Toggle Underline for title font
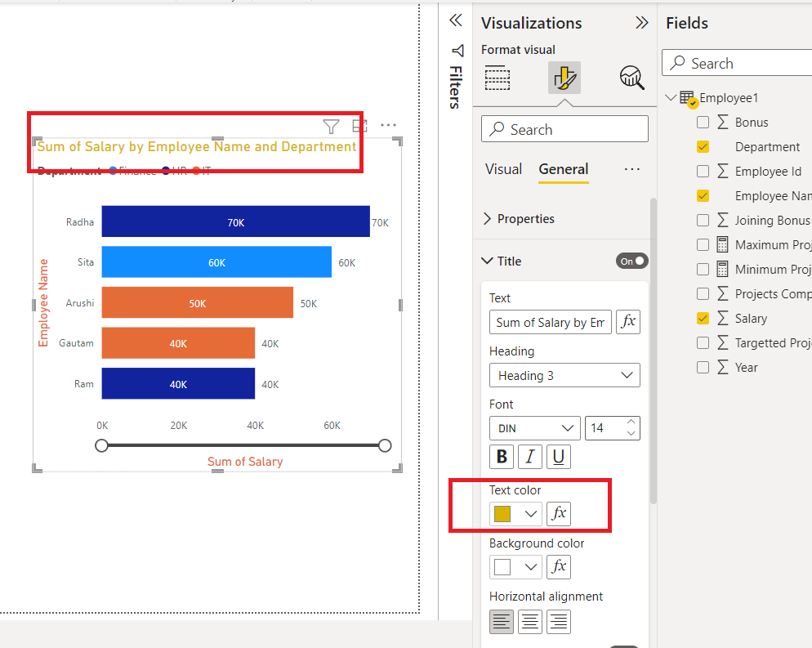The height and width of the screenshot is (648, 812). pyautogui.click(x=558, y=456)
